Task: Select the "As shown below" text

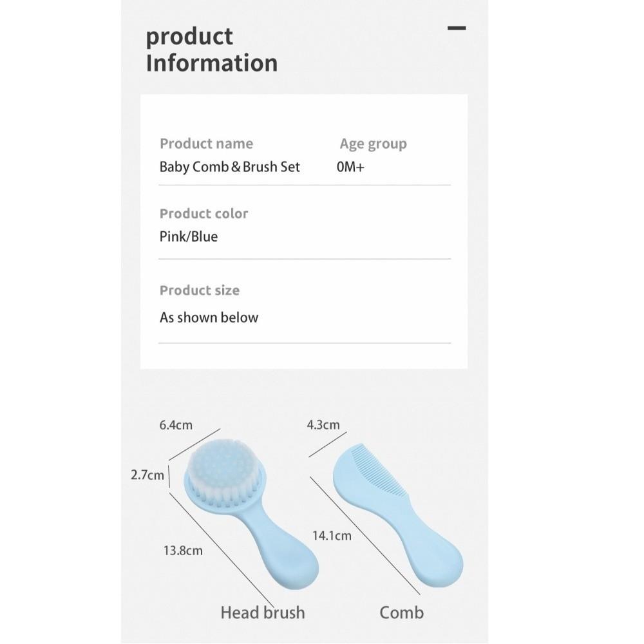Action: pyautogui.click(x=209, y=317)
